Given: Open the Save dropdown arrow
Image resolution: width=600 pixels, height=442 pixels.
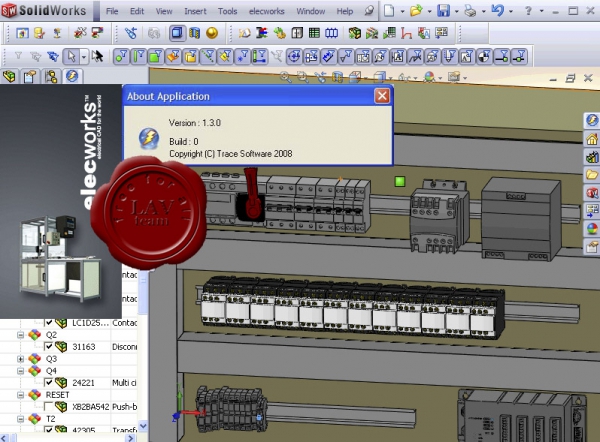Looking at the screenshot, I should (456, 11).
